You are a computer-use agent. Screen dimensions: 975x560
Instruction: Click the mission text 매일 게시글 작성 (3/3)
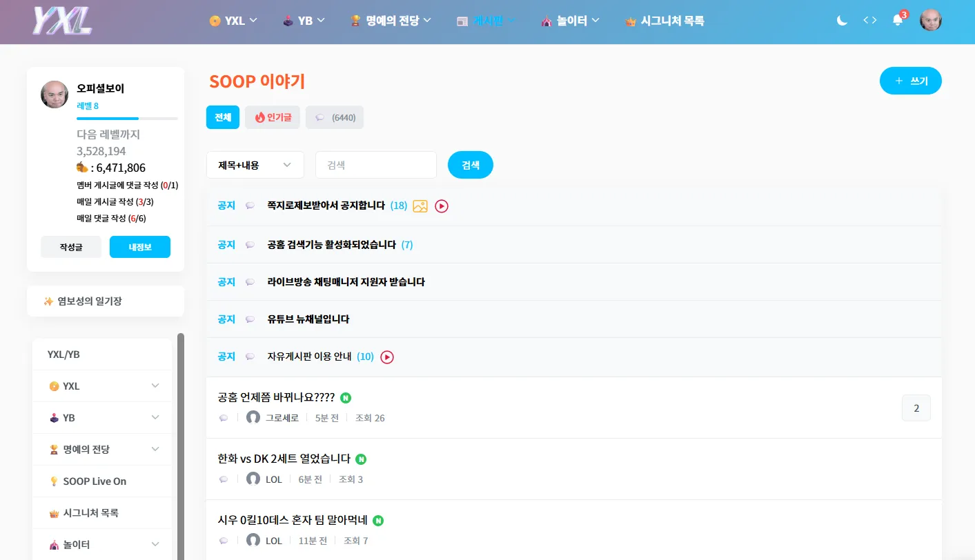(x=115, y=202)
